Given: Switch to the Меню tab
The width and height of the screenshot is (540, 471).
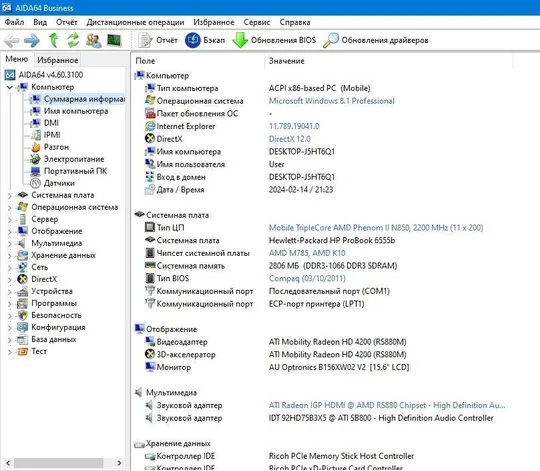Looking at the screenshot, I should pos(17,59).
